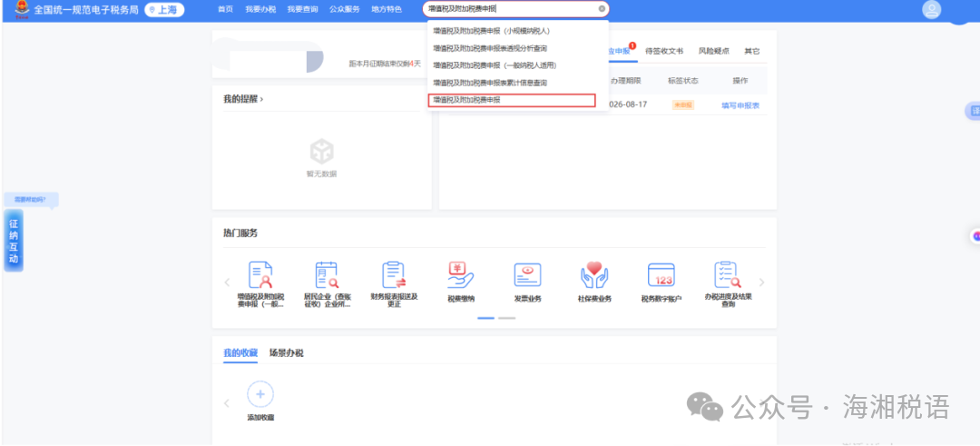This screenshot has width=980, height=446.
Task: Click the 添加收藏 plus icon
Action: 260,394
